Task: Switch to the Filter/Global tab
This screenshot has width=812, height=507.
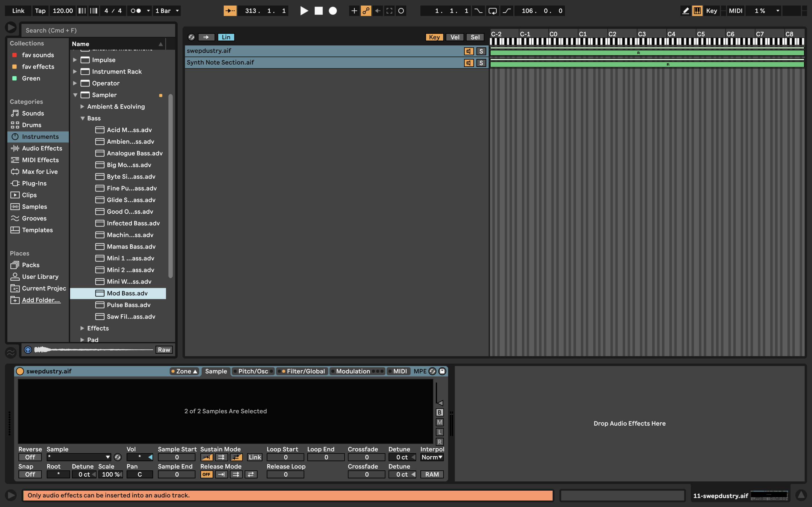Action: [305, 371]
